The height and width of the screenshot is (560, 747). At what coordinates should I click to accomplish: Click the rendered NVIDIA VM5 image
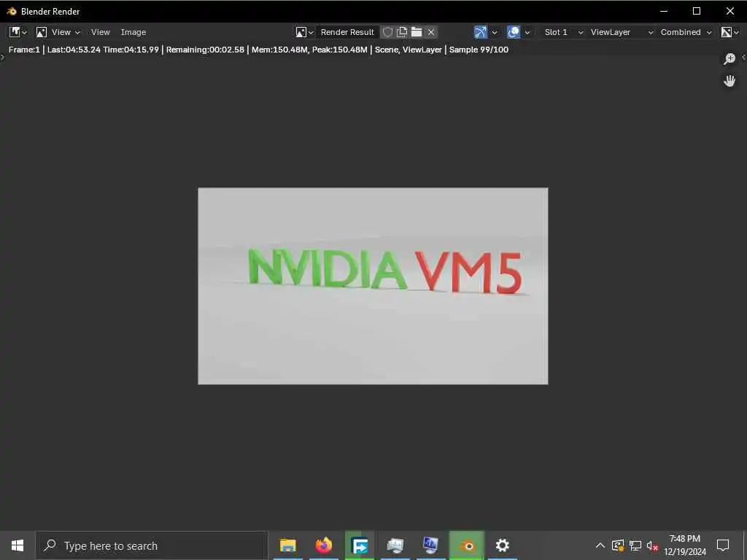point(373,286)
